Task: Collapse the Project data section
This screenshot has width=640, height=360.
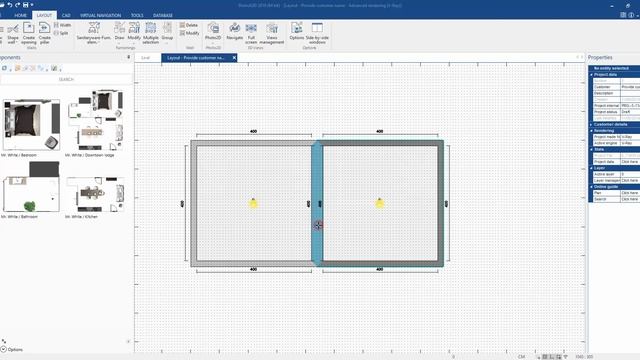Action: (591, 75)
